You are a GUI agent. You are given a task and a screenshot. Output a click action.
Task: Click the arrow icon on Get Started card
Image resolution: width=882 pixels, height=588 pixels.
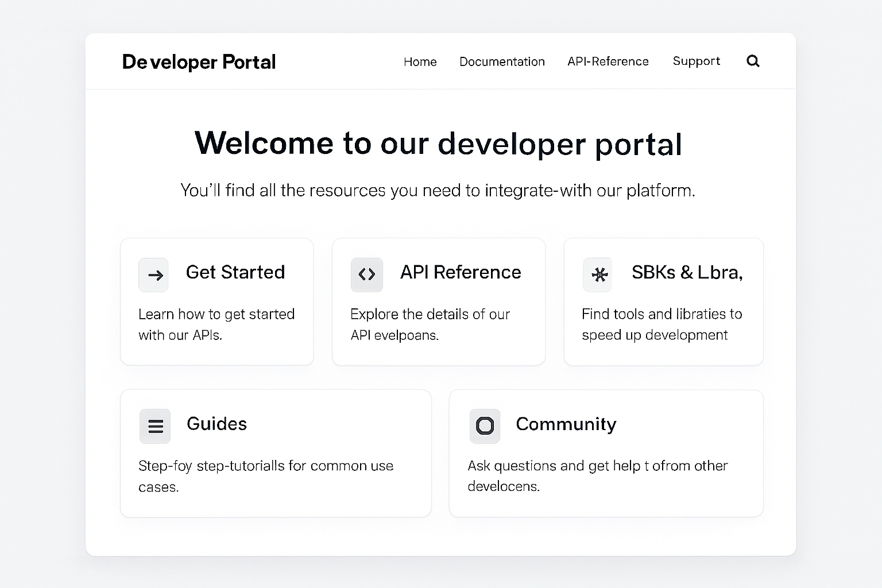(x=153, y=275)
